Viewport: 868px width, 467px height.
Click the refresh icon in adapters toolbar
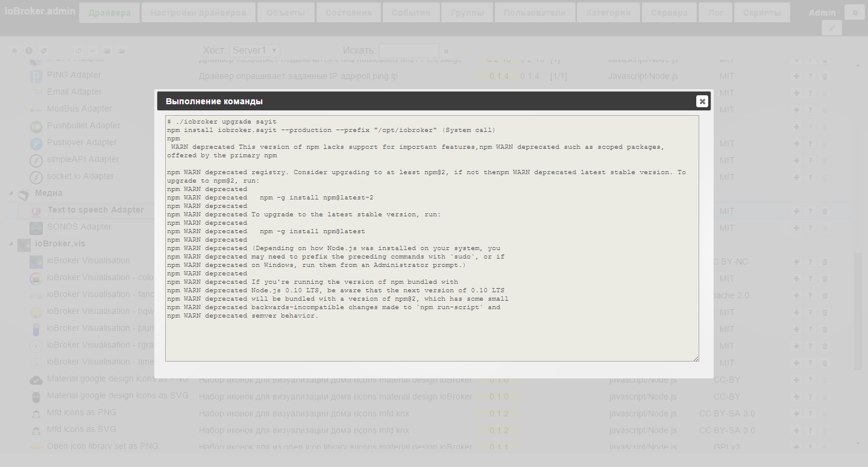pos(78,51)
